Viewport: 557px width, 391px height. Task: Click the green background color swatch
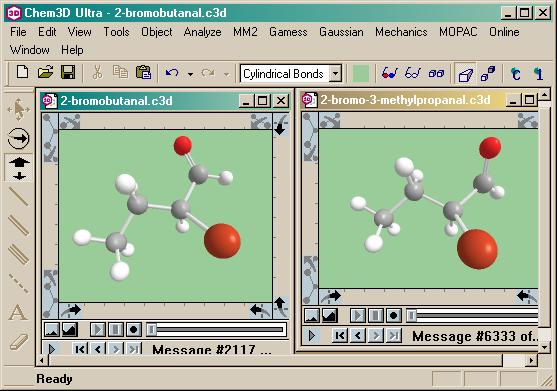coord(361,74)
